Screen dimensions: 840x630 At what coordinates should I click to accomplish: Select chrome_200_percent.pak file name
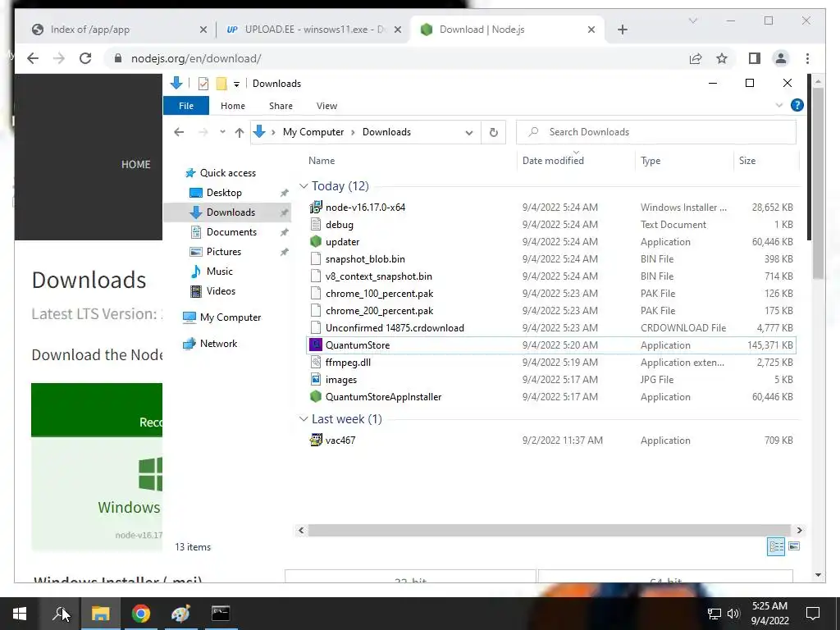tap(379, 311)
